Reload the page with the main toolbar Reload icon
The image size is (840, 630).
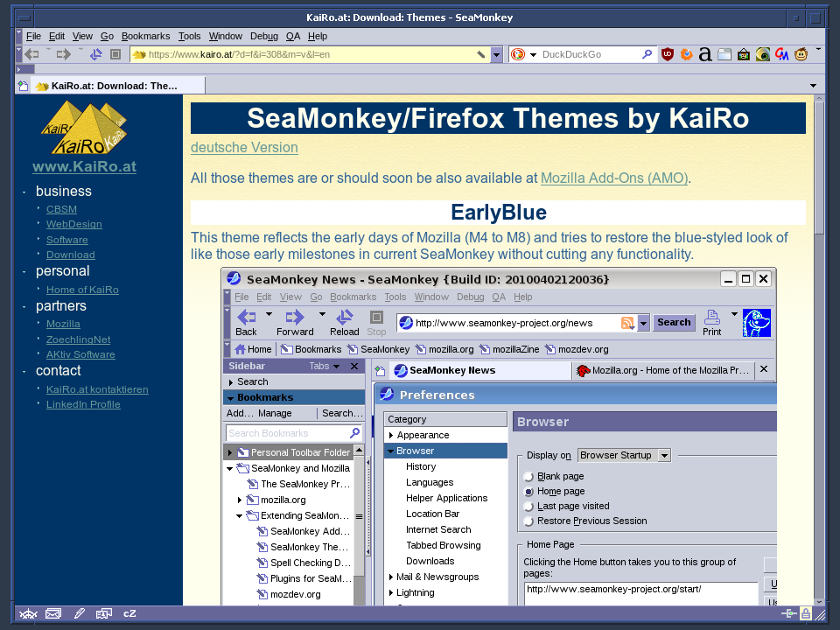96,54
